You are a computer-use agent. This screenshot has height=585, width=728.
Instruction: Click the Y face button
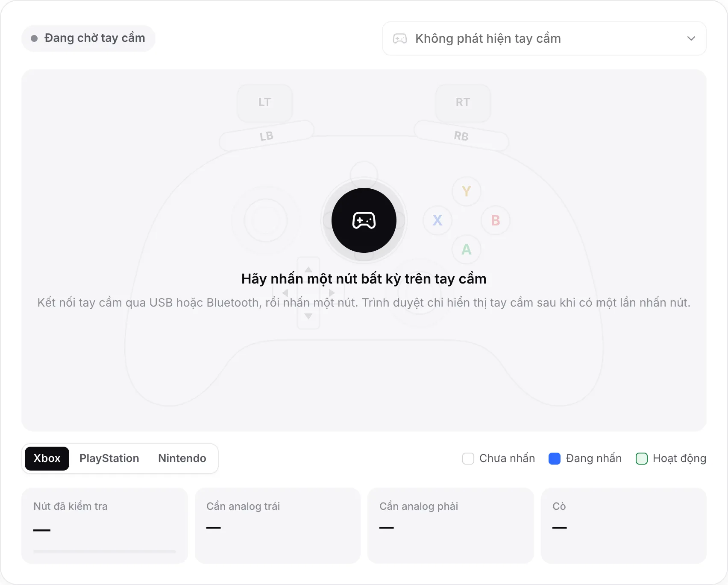click(x=467, y=191)
